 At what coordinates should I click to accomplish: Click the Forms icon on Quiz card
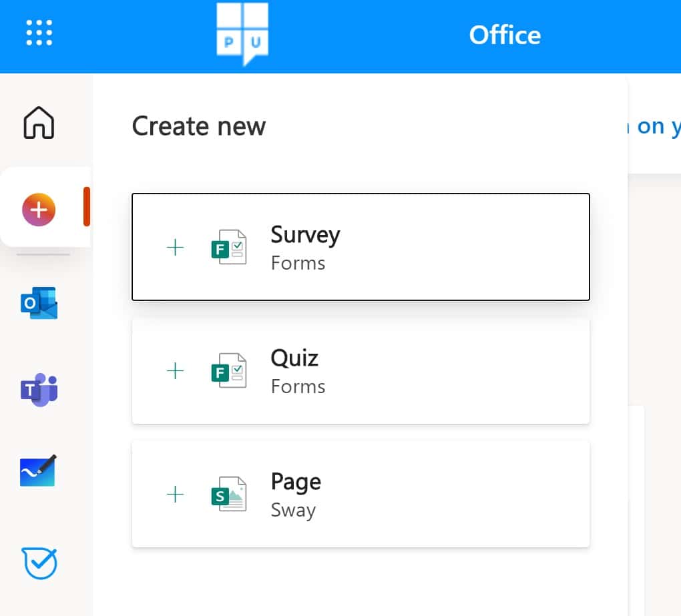[229, 370]
